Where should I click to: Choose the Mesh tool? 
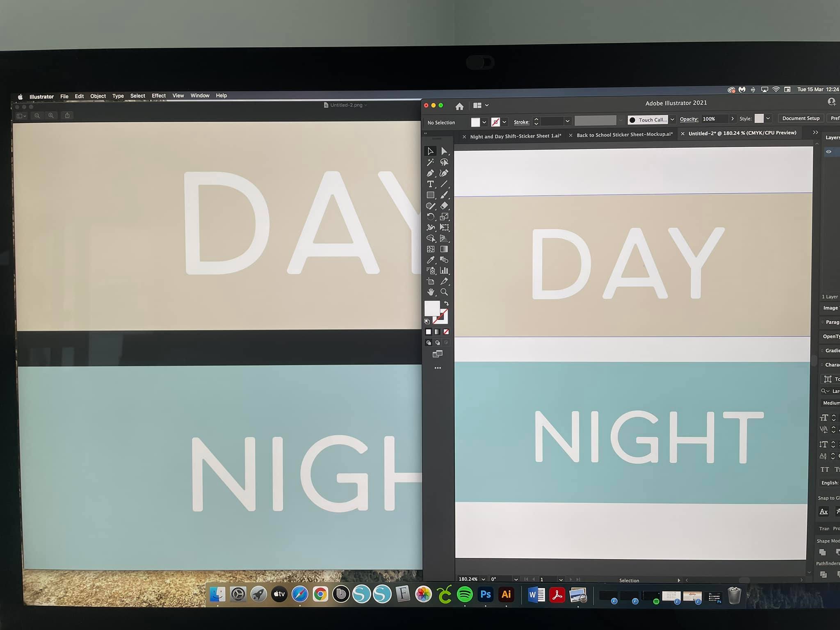(430, 249)
